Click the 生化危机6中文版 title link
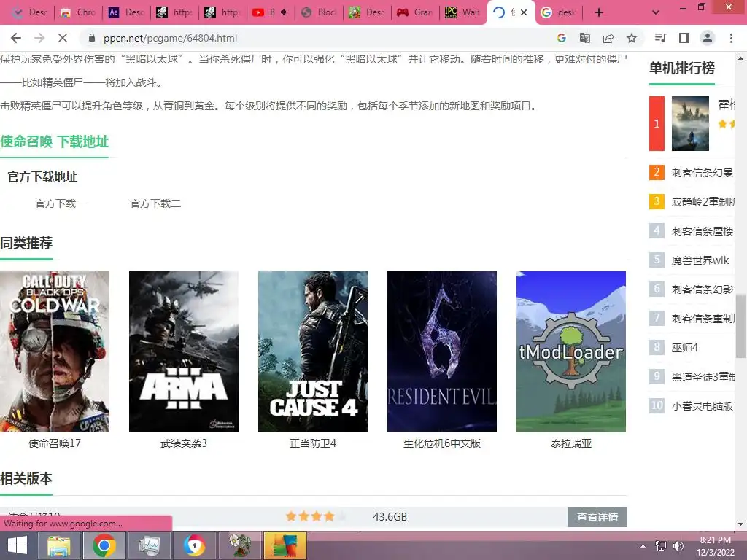The width and height of the screenshot is (747, 560). coord(442,443)
